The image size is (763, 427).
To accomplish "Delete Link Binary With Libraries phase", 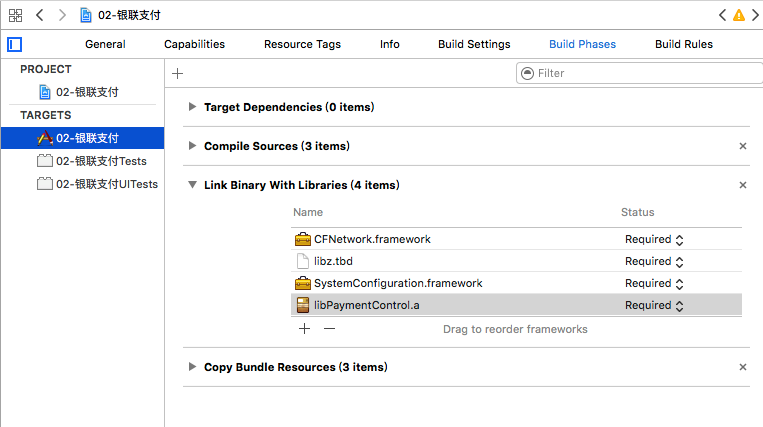I will coord(743,185).
